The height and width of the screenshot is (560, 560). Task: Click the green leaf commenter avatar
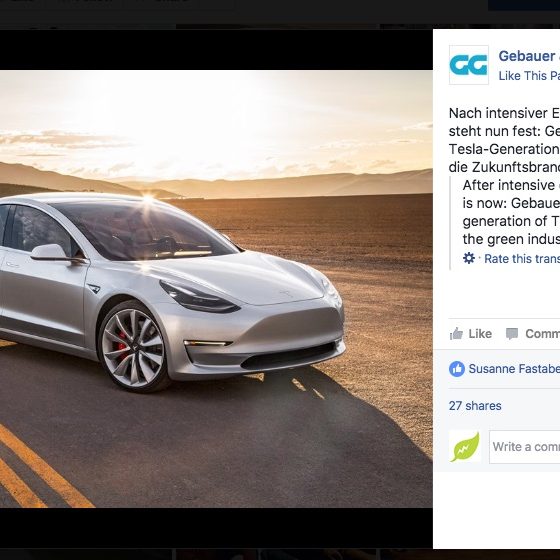click(x=465, y=447)
